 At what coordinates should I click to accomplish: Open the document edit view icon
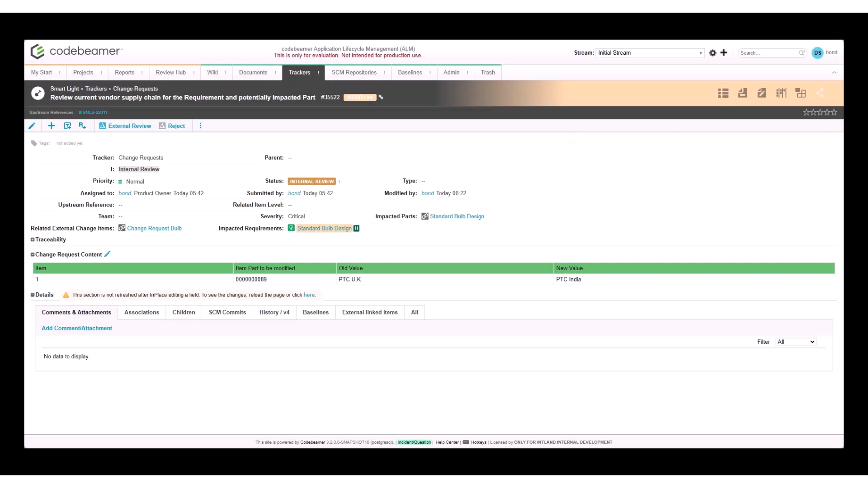(x=762, y=93)
